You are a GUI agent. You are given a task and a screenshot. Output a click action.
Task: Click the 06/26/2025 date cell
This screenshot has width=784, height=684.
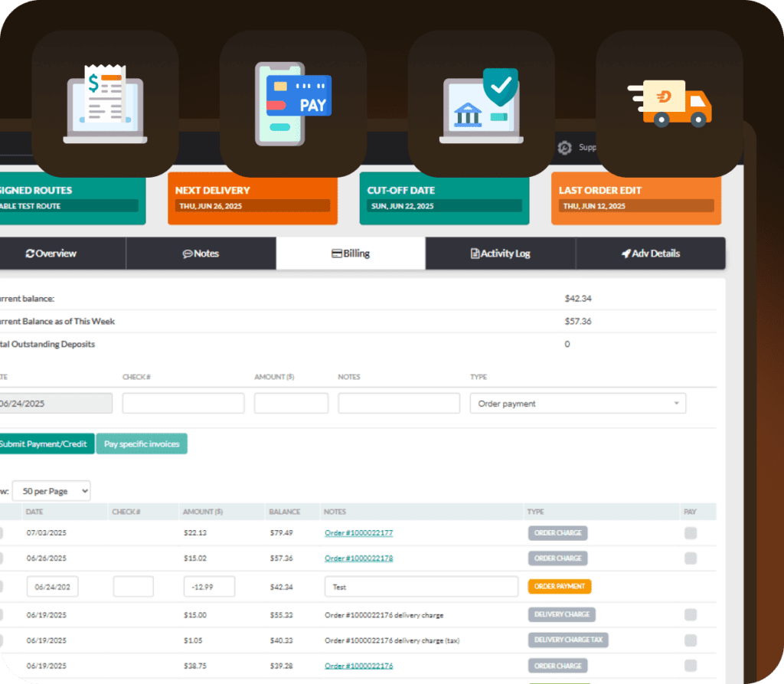pos(47,558)
